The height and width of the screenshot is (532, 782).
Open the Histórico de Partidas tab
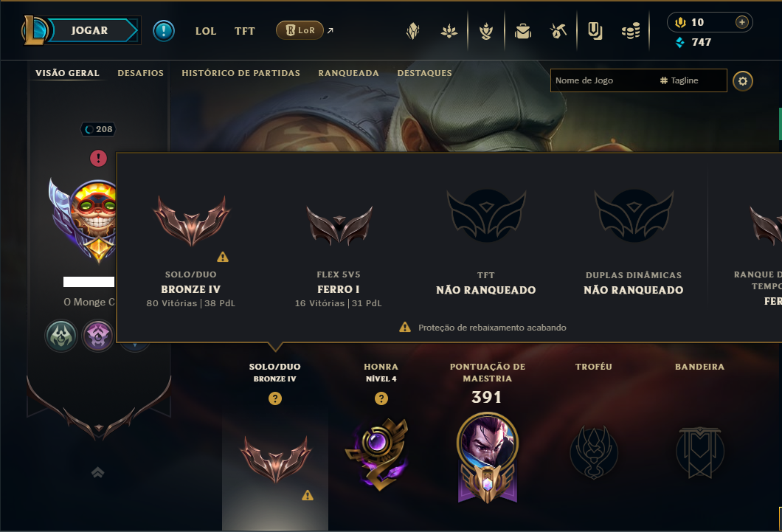point(241,73)
